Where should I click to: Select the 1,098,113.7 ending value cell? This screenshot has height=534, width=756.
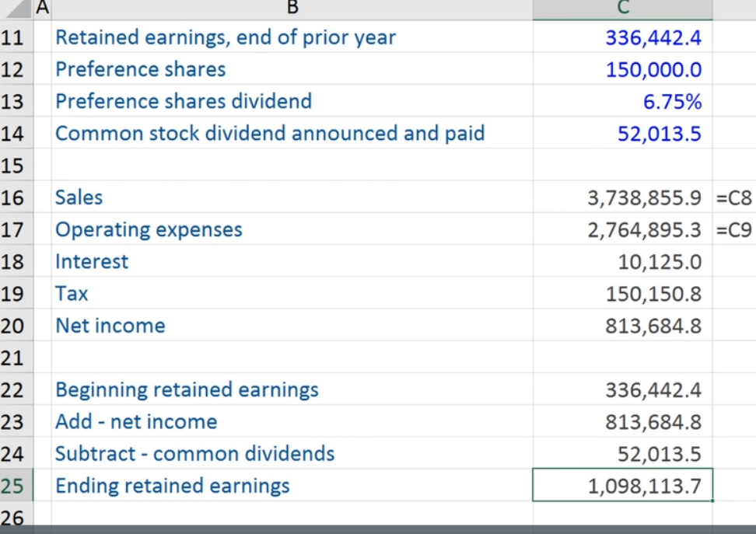click(x=622, y=485)
